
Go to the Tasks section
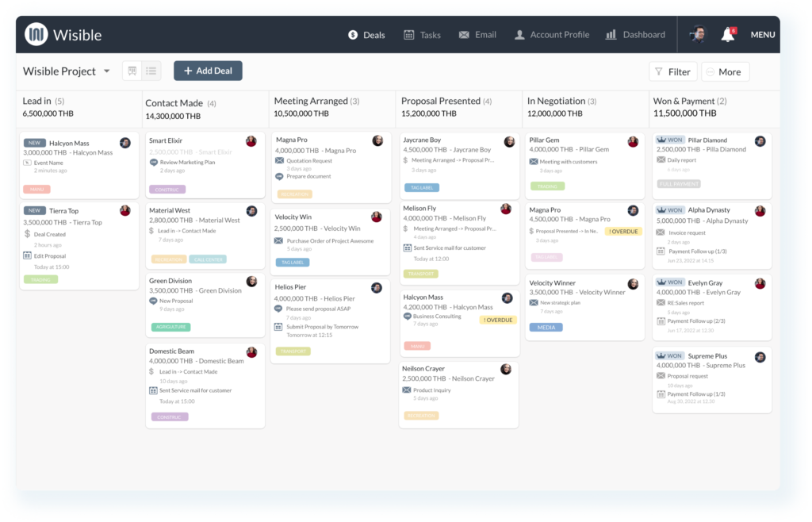[x=422, y=35]
